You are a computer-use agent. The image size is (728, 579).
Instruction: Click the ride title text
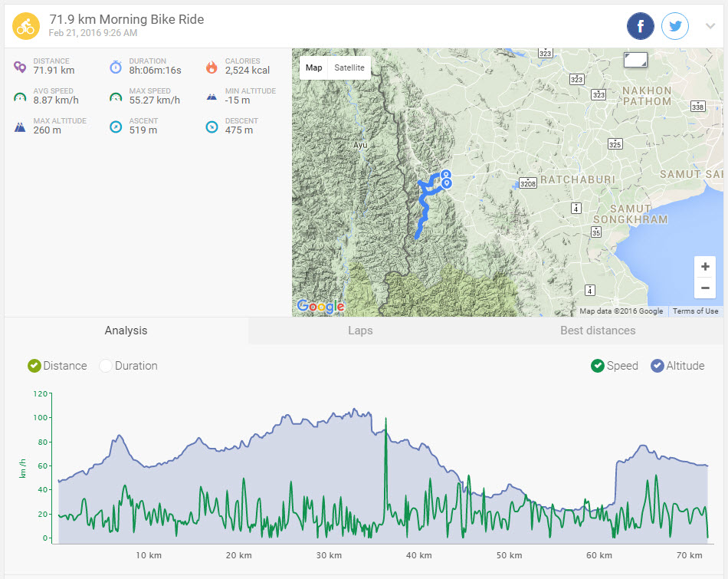click(x=126, y=19)
